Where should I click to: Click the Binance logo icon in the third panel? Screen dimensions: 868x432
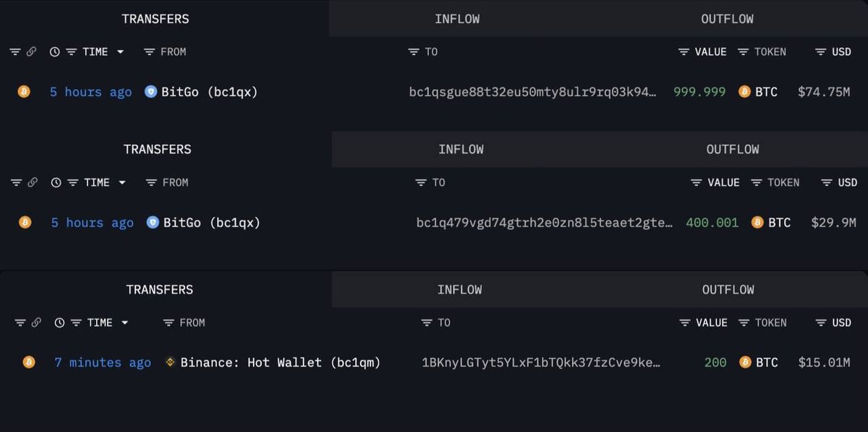click(171, 363)
